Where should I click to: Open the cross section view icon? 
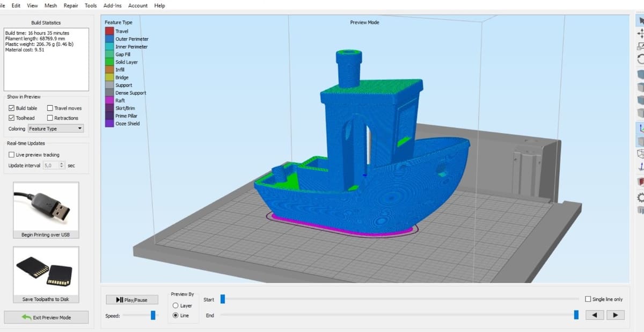coord(640,182)
